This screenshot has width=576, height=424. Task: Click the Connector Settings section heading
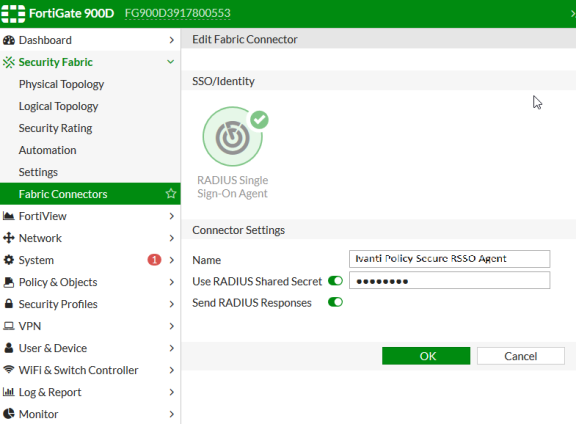click(x=238, y=230)
